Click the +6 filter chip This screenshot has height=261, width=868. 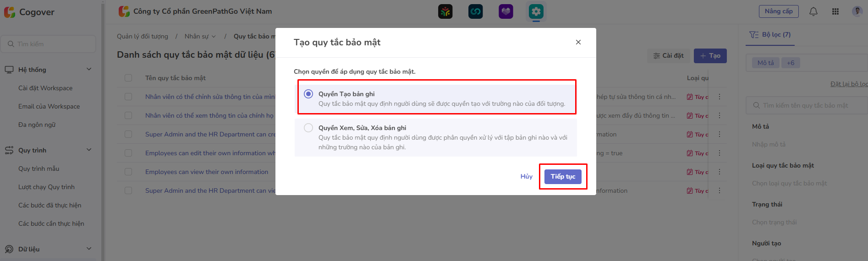791,63
